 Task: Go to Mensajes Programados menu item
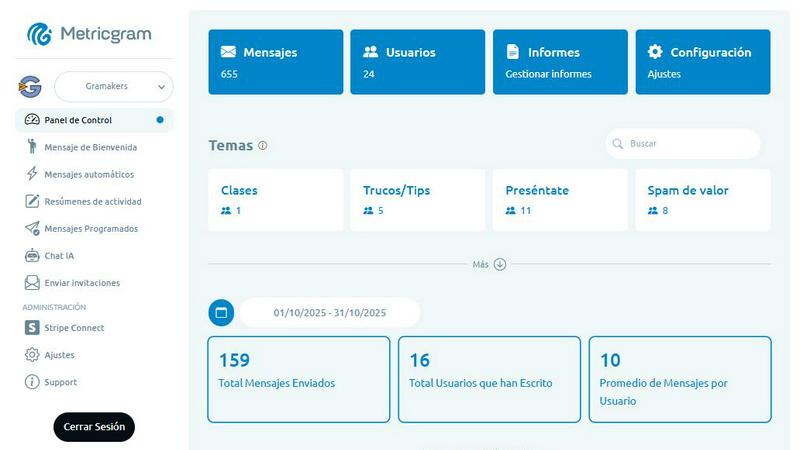click(91, 229)
